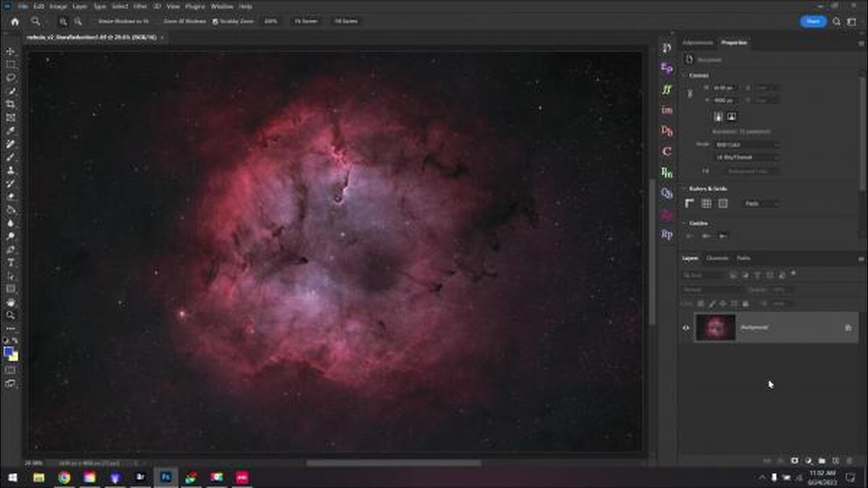Switch to the Adjustments tab
This screenshot has width=868, height=488.
point(698,43)
